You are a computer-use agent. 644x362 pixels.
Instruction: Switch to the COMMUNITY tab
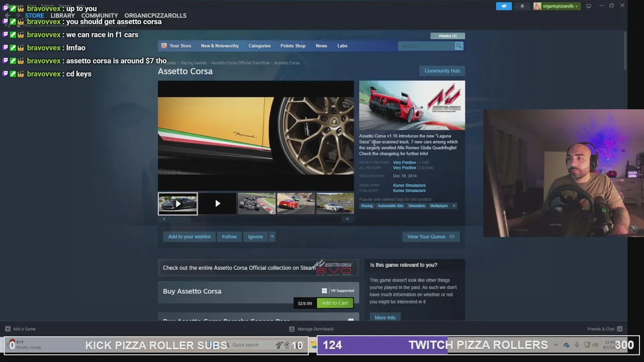tap(100, 16)
